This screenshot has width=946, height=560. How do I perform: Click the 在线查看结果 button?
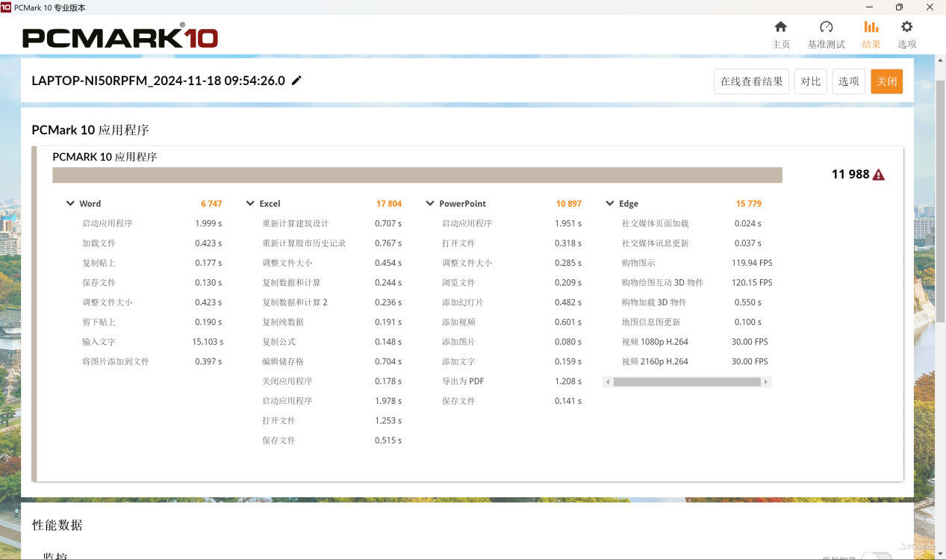[x=751, y=81]
